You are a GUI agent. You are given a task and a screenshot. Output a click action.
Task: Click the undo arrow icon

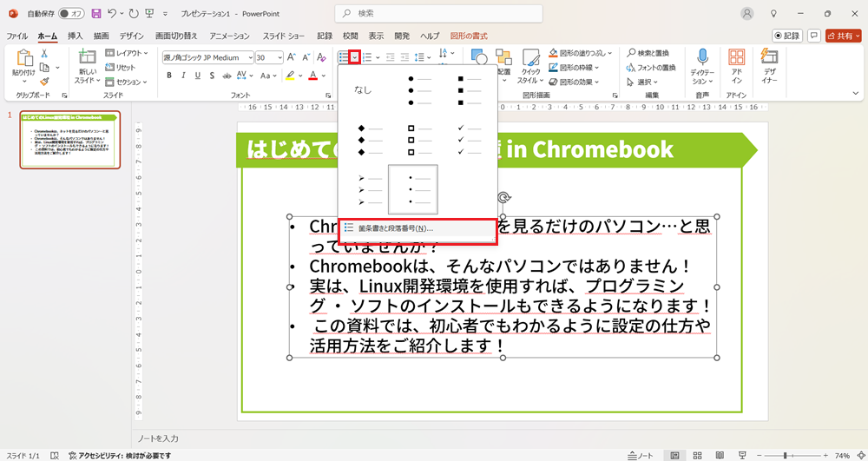click(112, 13)
